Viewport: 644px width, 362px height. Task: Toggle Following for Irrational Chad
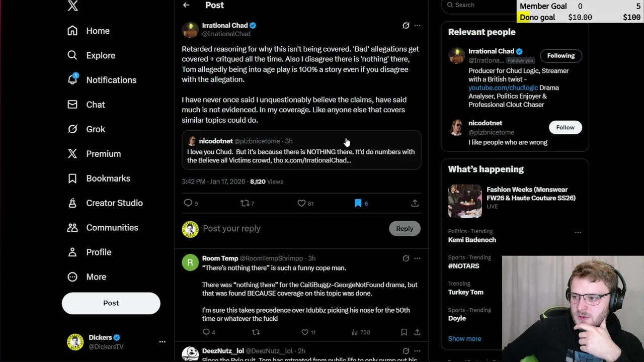(x=561, y=56)
